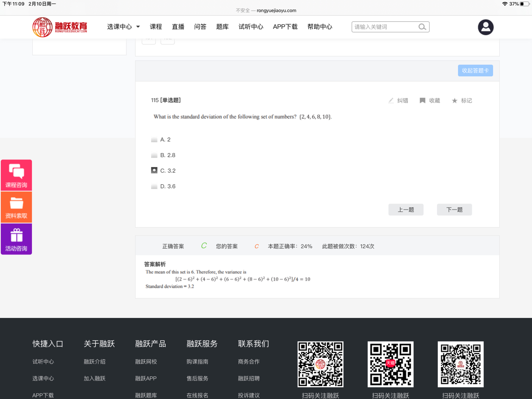Click the keyword search input field
This screenshot has width=532, height=399.
(x=384, y=27)
